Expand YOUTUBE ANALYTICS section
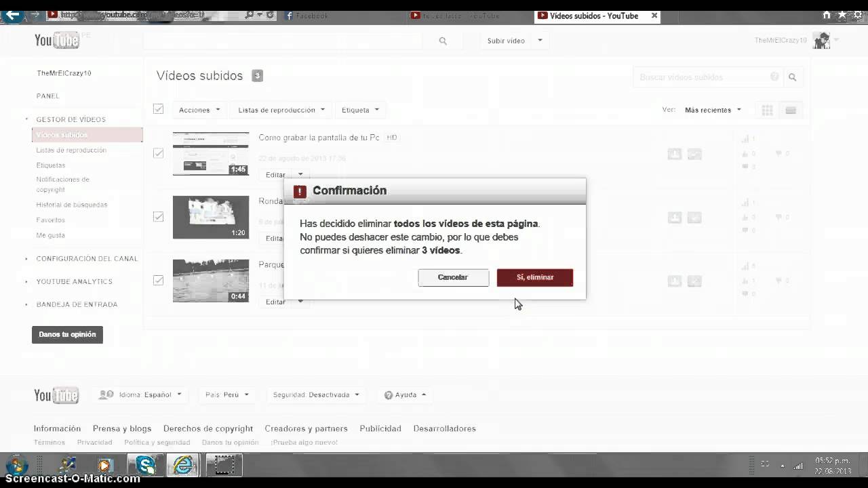 coord(74,282)
